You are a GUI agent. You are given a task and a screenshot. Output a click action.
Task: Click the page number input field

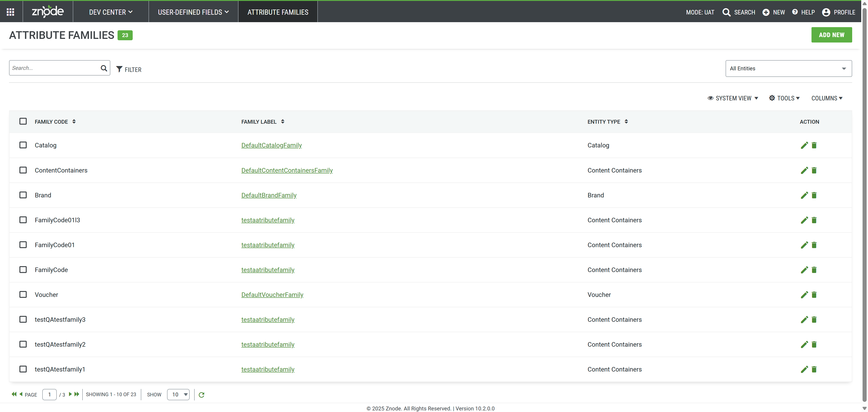point(49,394)
